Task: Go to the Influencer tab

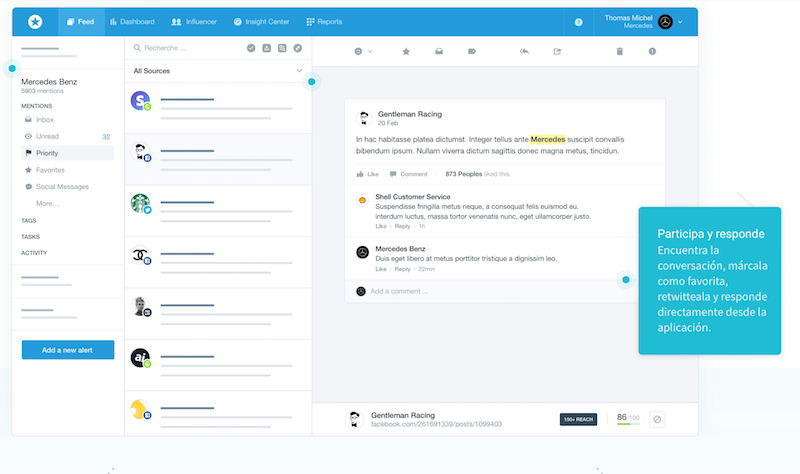Action: pyautogui.click(x=194, y=21)
